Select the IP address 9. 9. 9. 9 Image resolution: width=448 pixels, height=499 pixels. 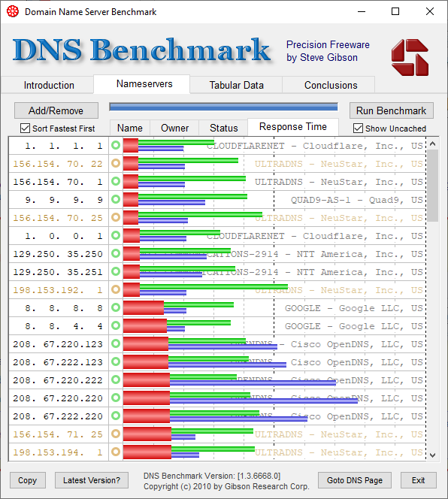63,200
